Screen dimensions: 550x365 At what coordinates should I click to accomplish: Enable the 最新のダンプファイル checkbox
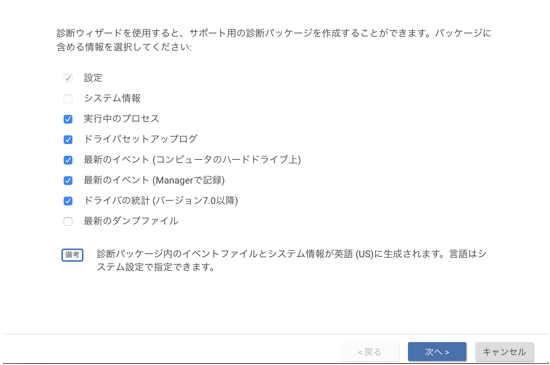[x=68, y=221]
